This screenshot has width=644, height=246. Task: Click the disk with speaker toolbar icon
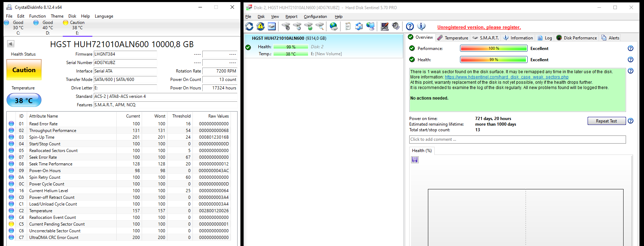tap(286, 26)
